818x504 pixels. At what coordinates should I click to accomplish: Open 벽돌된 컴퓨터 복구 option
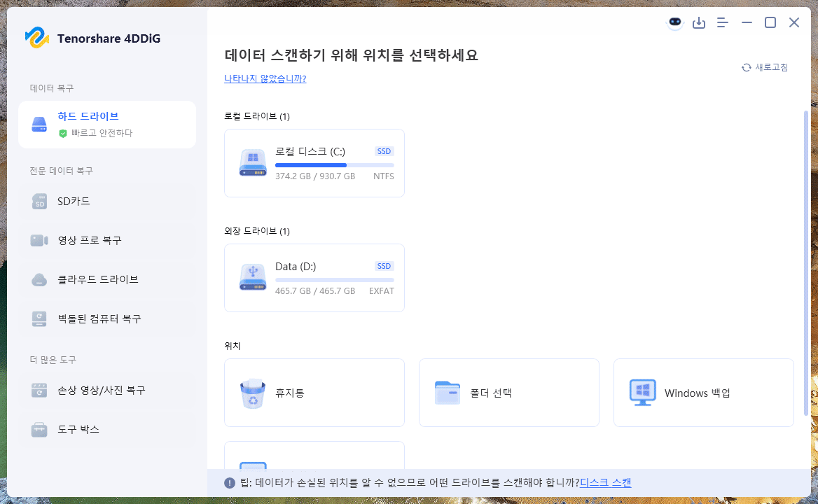tap(107, 319)
